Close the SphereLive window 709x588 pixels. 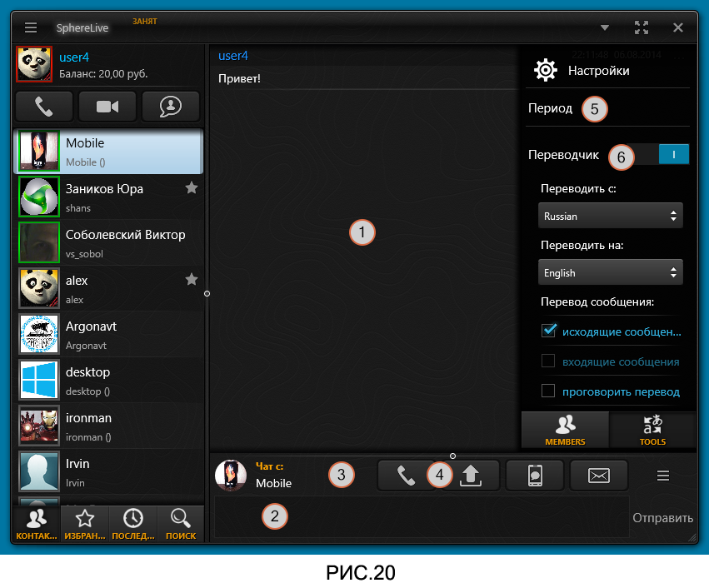(678, 27)
